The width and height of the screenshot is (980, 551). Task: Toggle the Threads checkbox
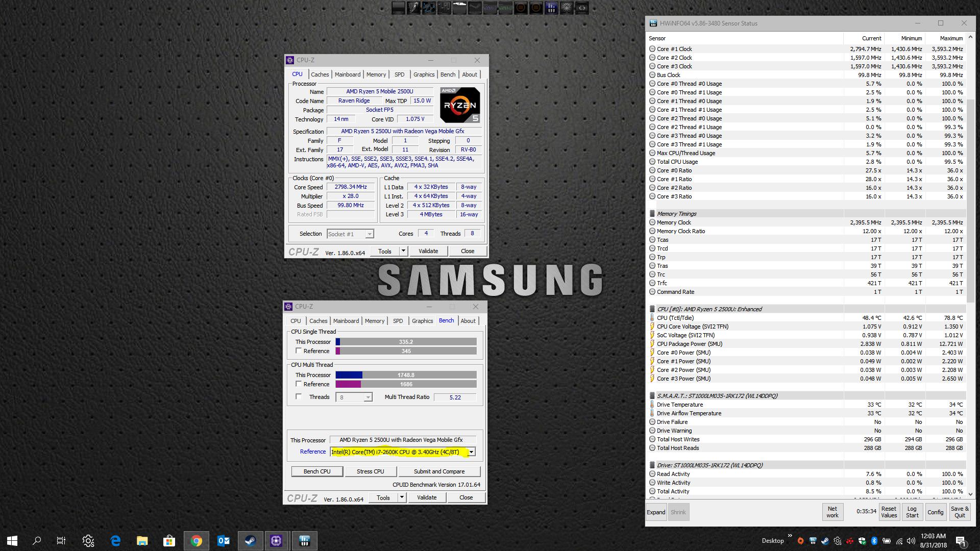[x=299, y=397]
